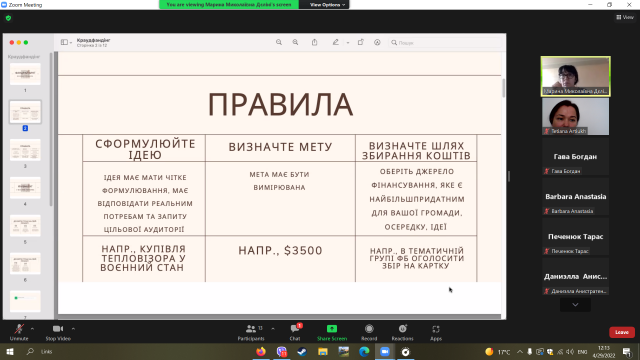This screenshot has height=360, width=640.
Task: Open slide 1 thumbnail in sidebar
Action: click(x=25, y=74)
